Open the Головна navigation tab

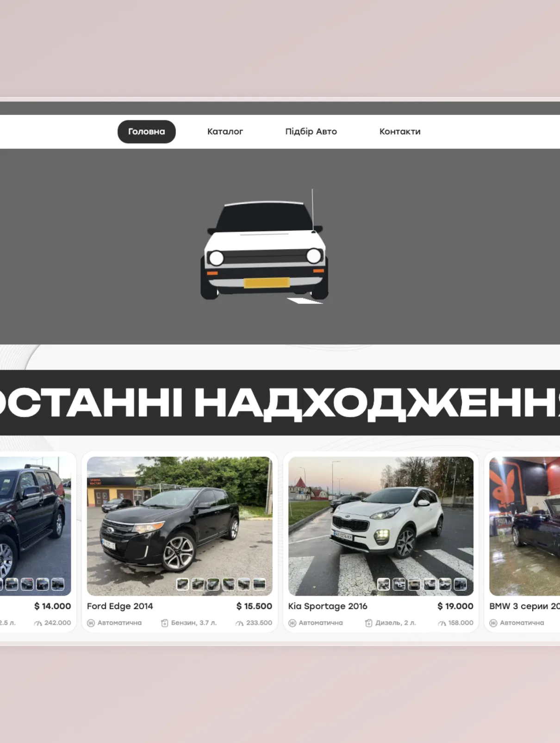click(146, 132)
